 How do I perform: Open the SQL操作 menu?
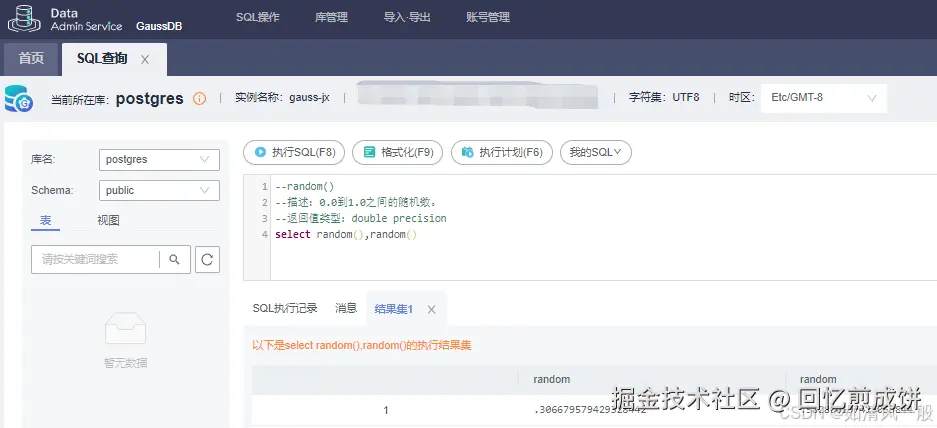click(258, 17)
